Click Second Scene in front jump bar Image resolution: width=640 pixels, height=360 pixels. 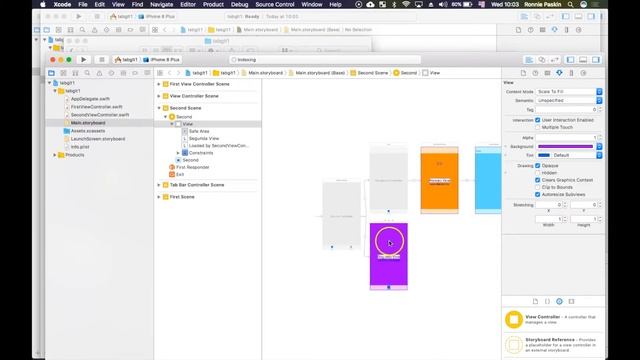coord(369,73)
